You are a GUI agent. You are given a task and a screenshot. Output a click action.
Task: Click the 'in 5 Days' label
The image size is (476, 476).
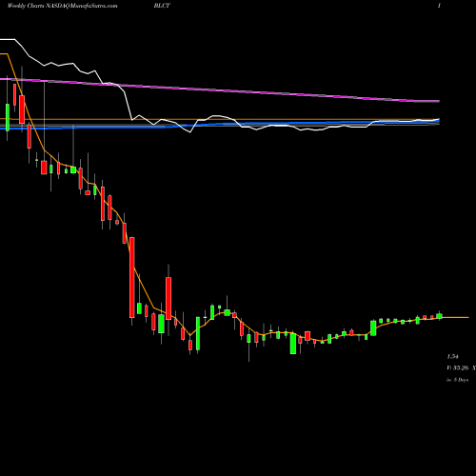coord(457,380)
